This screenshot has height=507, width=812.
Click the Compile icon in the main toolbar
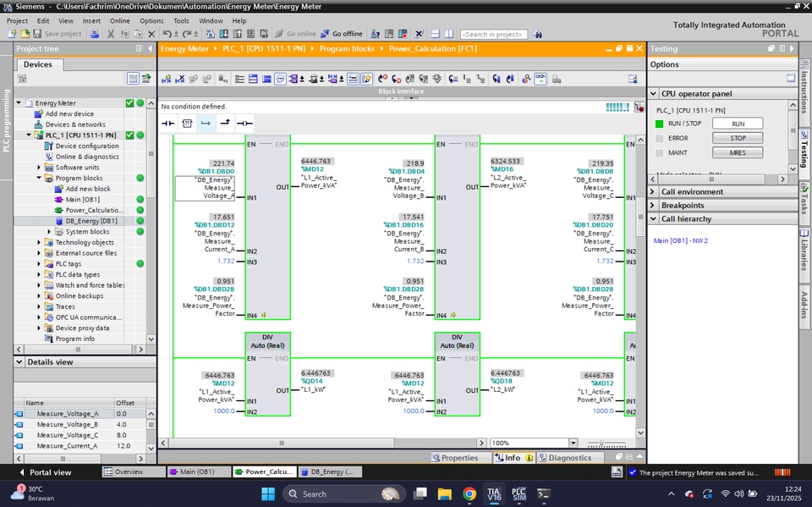210,34
